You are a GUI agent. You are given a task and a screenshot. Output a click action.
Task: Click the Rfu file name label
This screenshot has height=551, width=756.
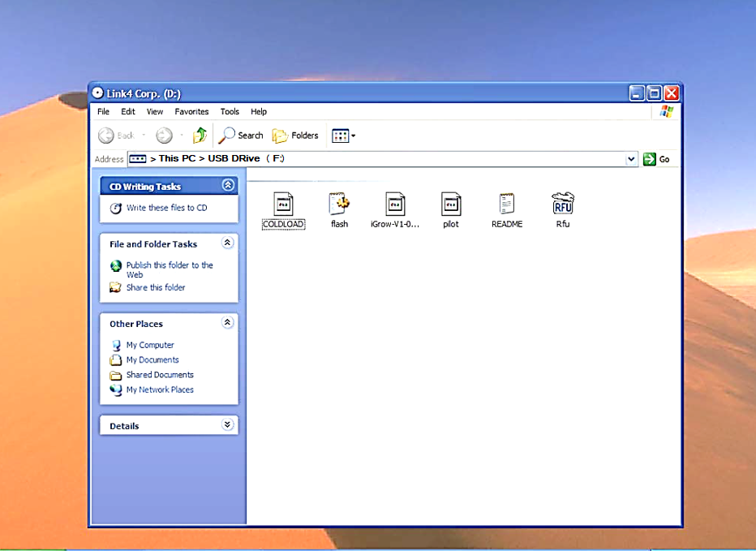563,224
